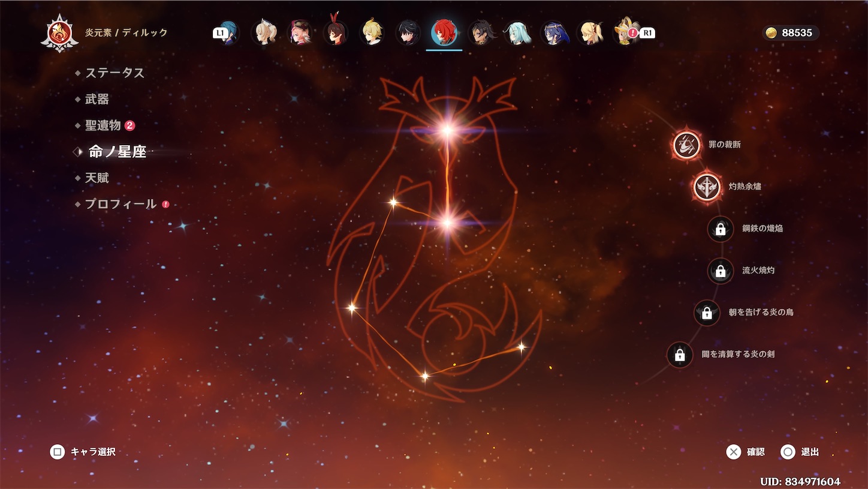View the プロフィール menu

(120, 205)
